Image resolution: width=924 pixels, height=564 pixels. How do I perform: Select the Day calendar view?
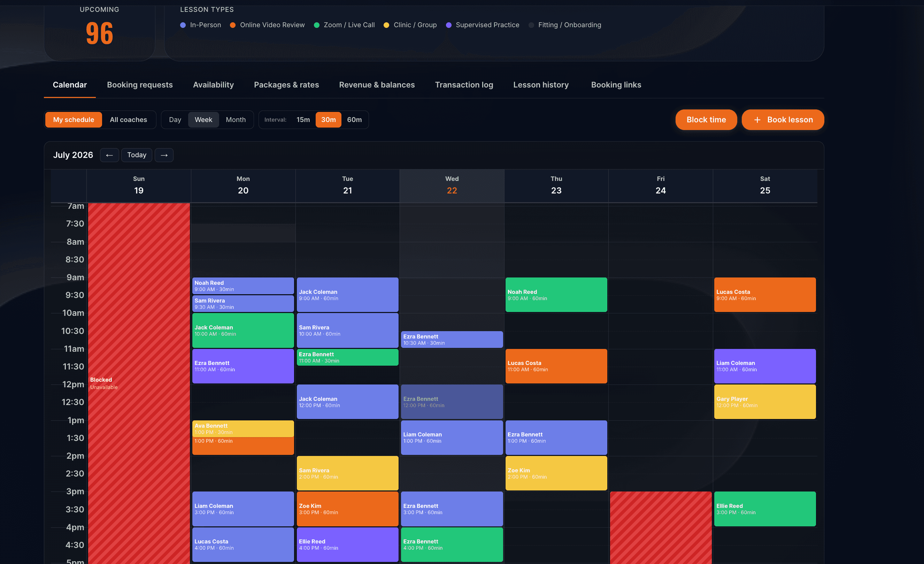pos(175,120)
